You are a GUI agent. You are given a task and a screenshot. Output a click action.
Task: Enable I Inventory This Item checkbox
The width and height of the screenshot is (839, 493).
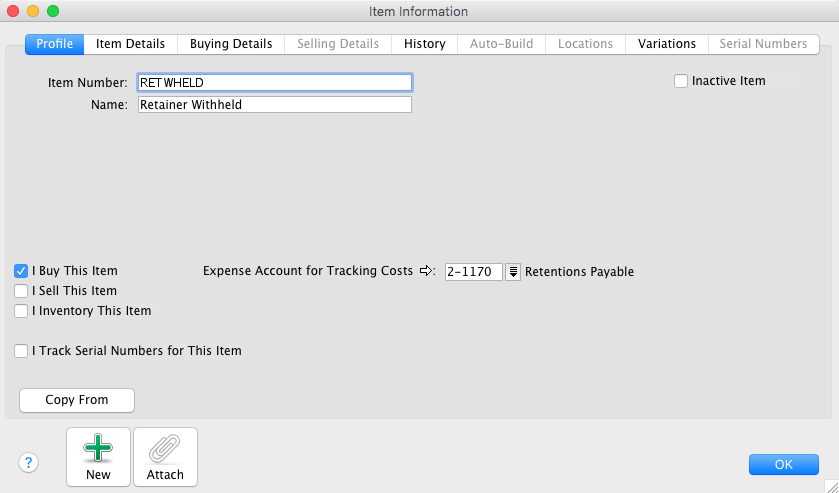21,311
